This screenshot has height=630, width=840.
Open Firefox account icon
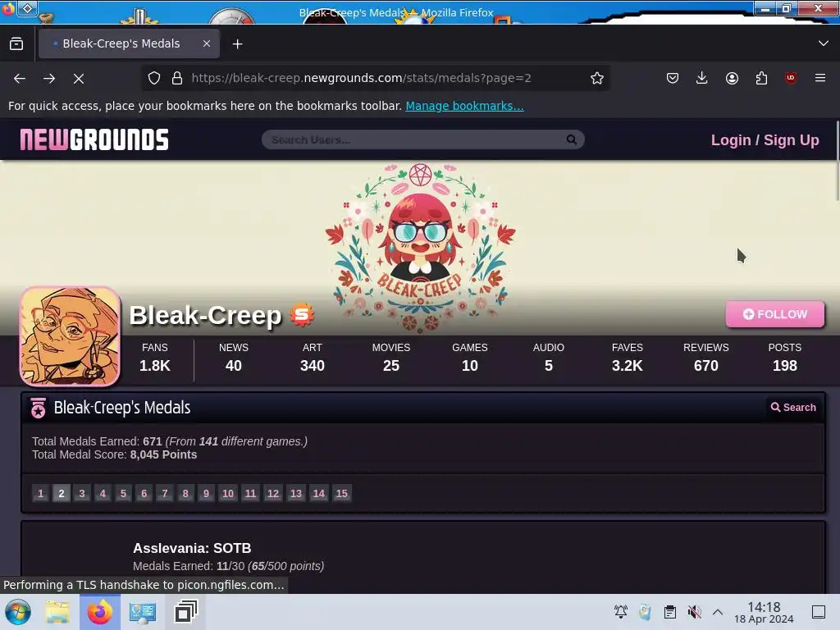tap(732, 78)
